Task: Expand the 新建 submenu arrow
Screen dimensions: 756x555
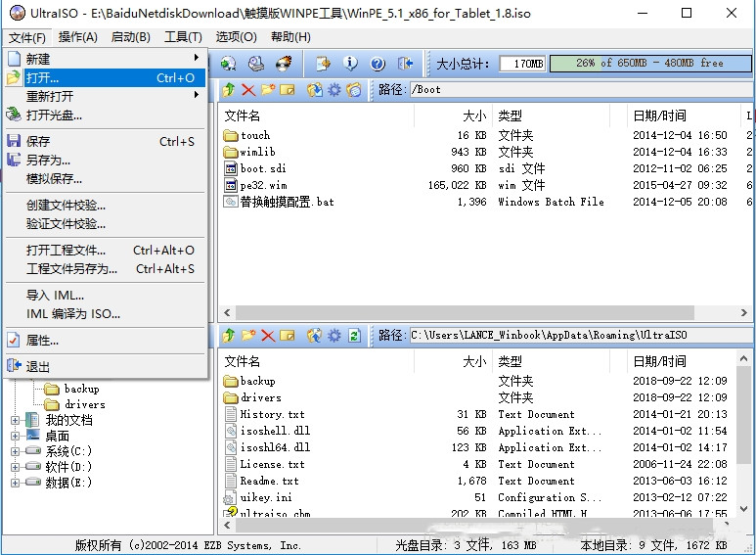Action: click(x=197, y=58)
